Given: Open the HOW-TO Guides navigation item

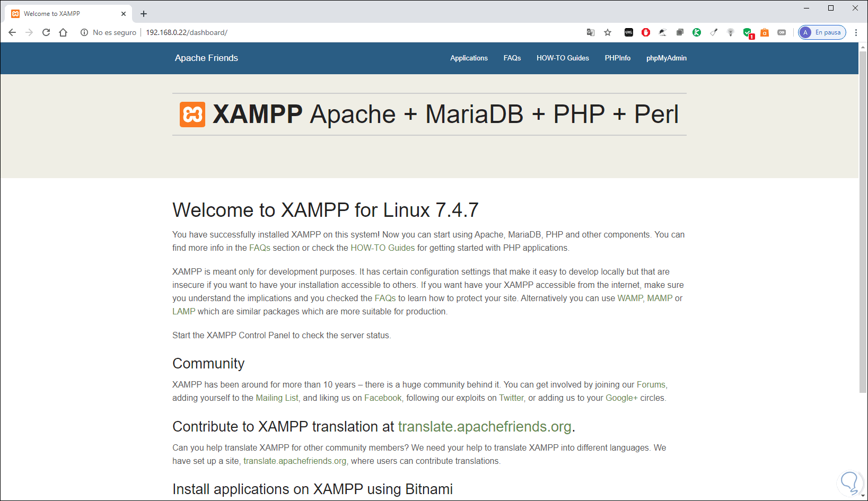Looking at the screenshot, I should pyautogui.click(x=563, y=58).
